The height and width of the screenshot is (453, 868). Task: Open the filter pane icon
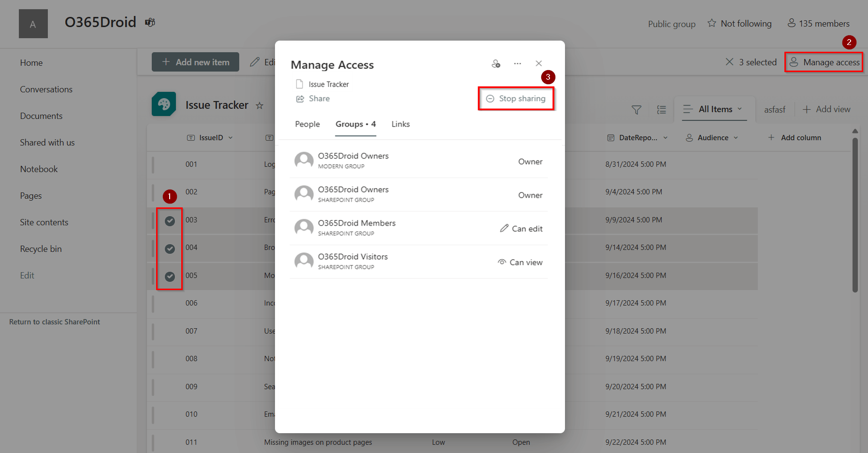tap(636, 110)
